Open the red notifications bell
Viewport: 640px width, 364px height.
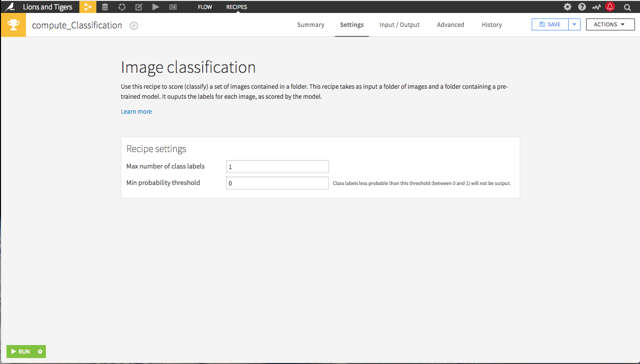pos(610,7)
